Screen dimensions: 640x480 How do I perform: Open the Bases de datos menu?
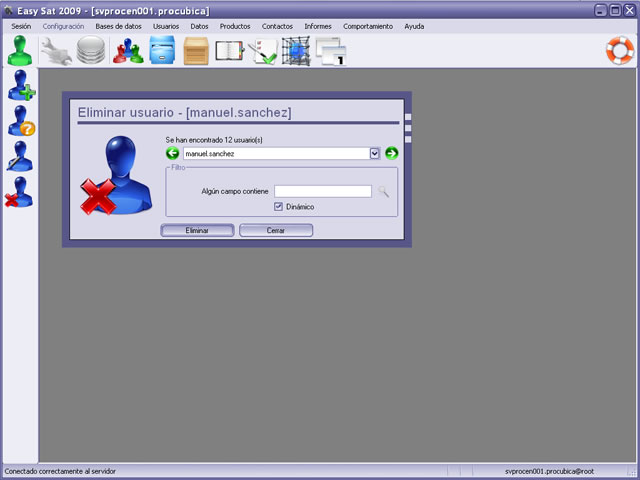pyautogui.click(x=118, y=26)
